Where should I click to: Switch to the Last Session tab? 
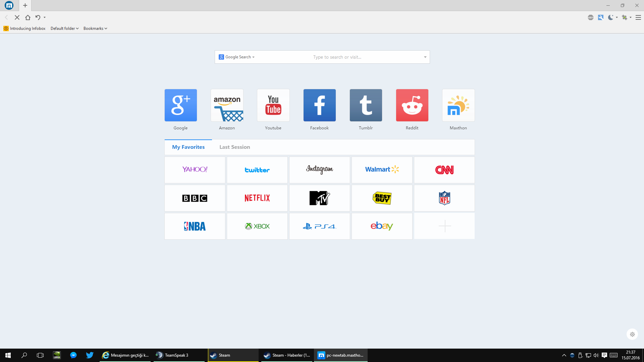pos(235,147)
